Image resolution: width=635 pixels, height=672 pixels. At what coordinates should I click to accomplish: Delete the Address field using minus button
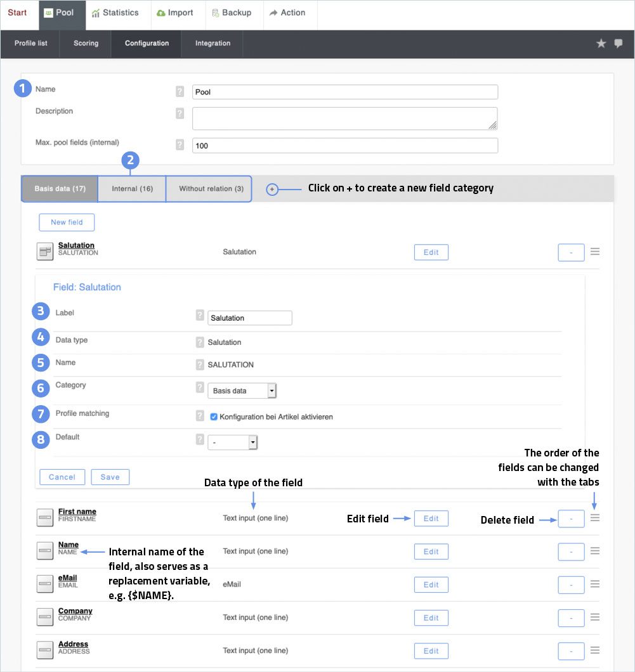click(x=571, y=650)
